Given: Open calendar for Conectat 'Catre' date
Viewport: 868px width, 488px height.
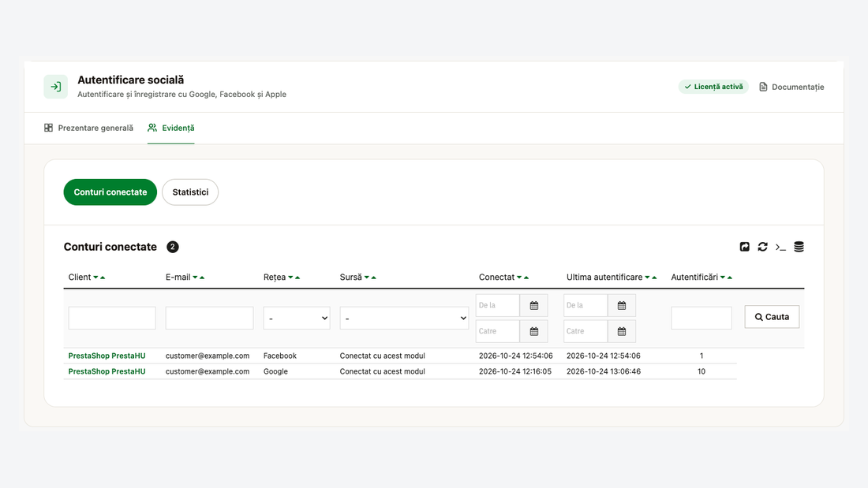Looking at the screenshot, I should click(534, 331).
